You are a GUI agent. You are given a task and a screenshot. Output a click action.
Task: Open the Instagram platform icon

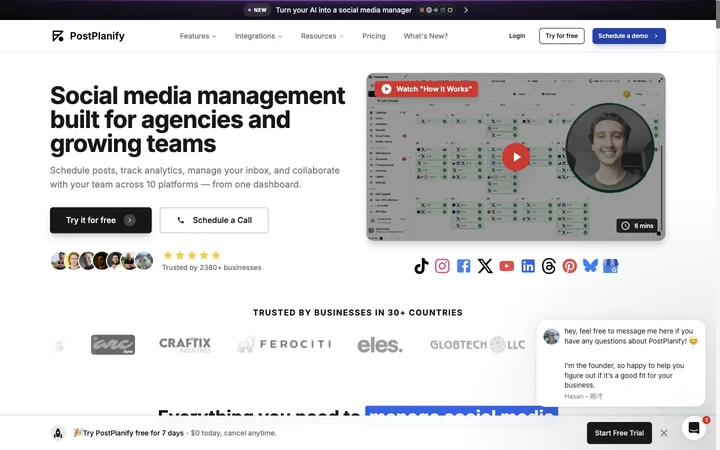(442, 266)
